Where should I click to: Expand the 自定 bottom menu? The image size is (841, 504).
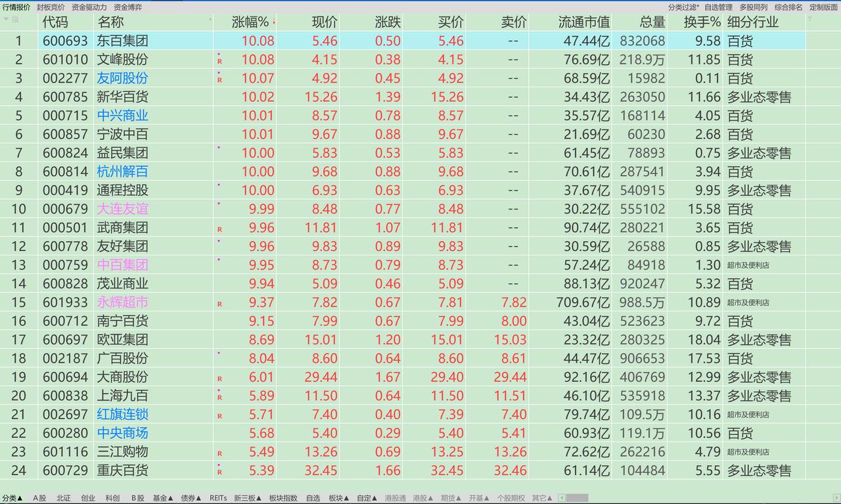pos(368,498)
